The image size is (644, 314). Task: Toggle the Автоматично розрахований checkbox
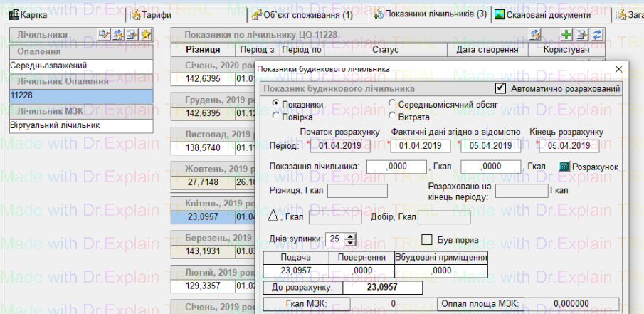pyautogui.click(x=500, y=89)
